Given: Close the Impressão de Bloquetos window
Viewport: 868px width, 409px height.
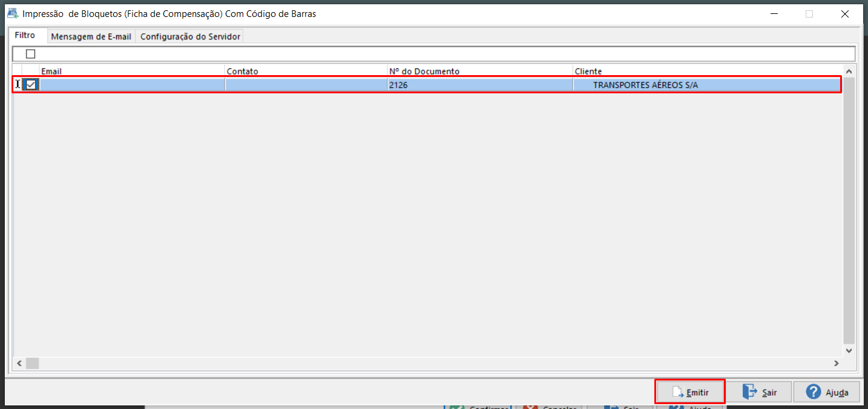Looking at the screenshot, I should tap(844, 13).
